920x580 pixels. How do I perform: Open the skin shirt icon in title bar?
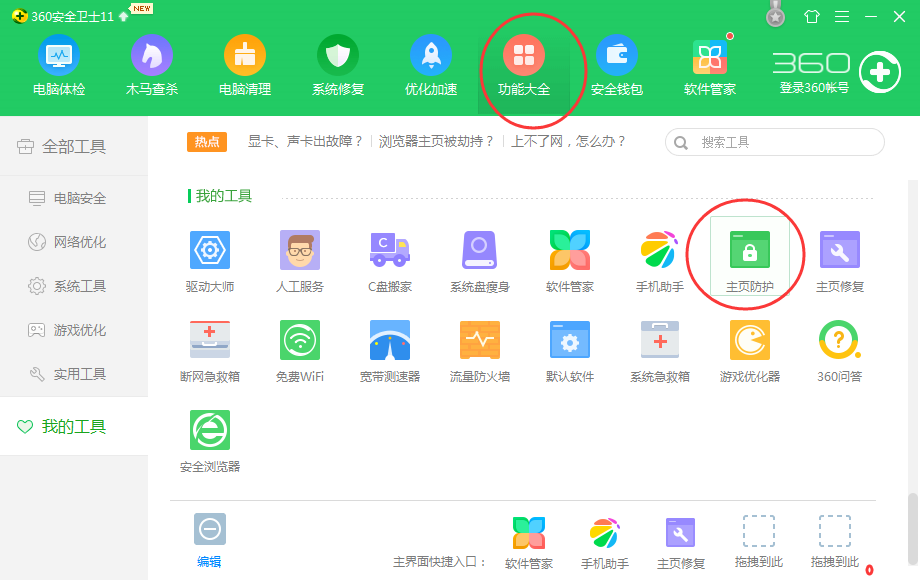pos(811,16)
